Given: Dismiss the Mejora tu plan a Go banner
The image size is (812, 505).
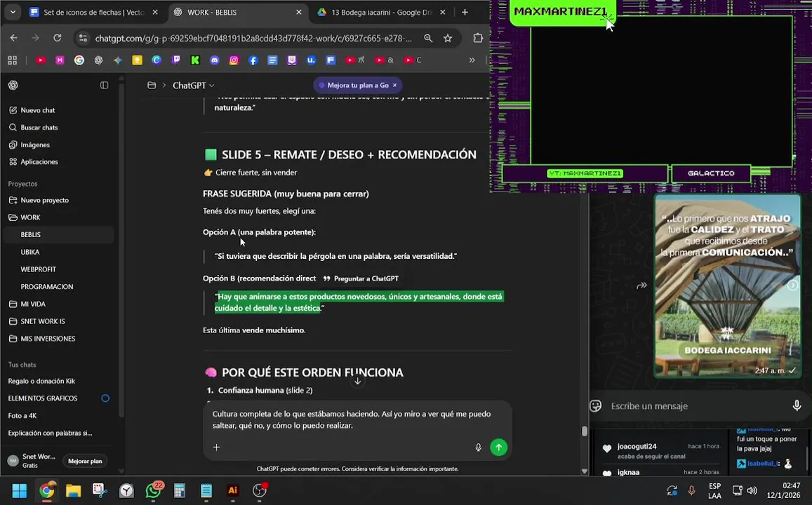Looking at the screenshot, I should point(394,86).
